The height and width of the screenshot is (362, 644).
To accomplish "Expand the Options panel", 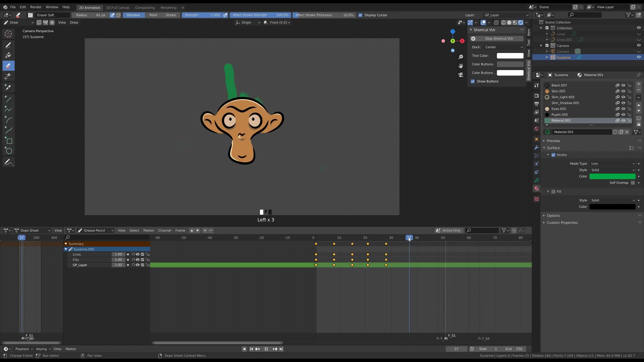I will [x=553, y=216].
